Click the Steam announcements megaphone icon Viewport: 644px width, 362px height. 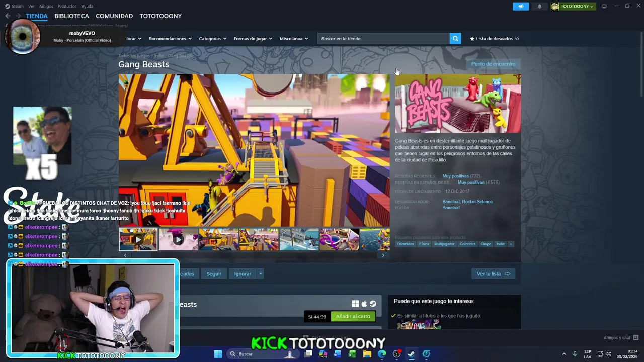521,6
